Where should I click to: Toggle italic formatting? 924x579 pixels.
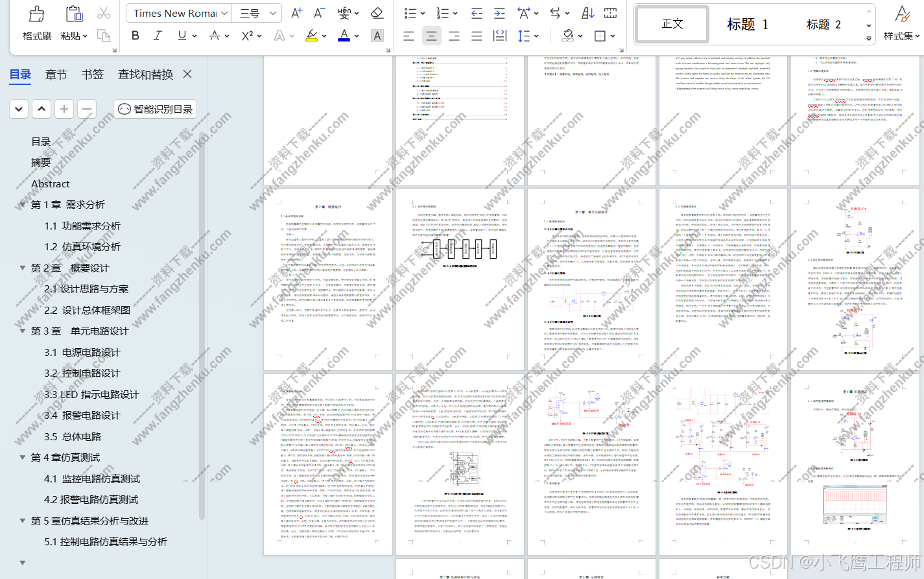(158, 36)
